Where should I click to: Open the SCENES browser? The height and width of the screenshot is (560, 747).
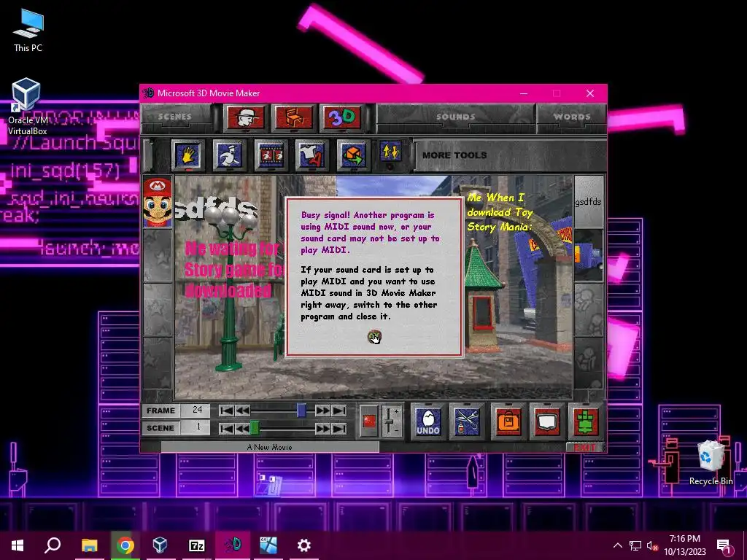click(175, 117)
